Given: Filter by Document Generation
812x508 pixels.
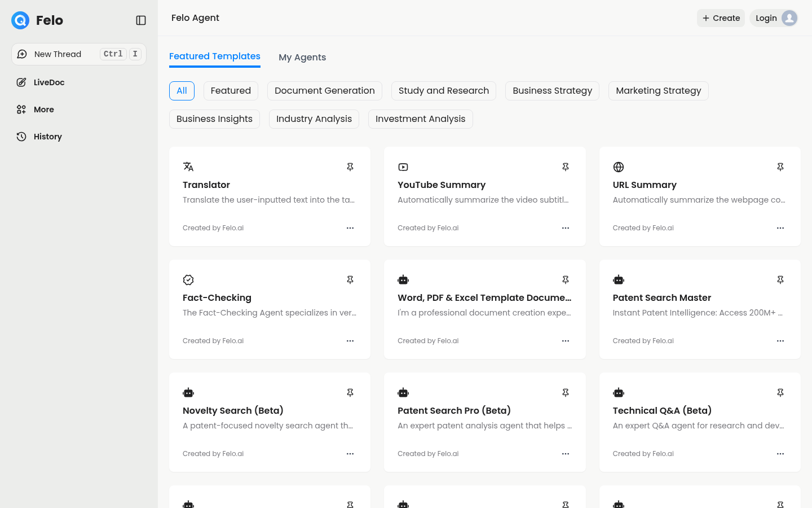Looking at the screenshot, I should (325, 91).
